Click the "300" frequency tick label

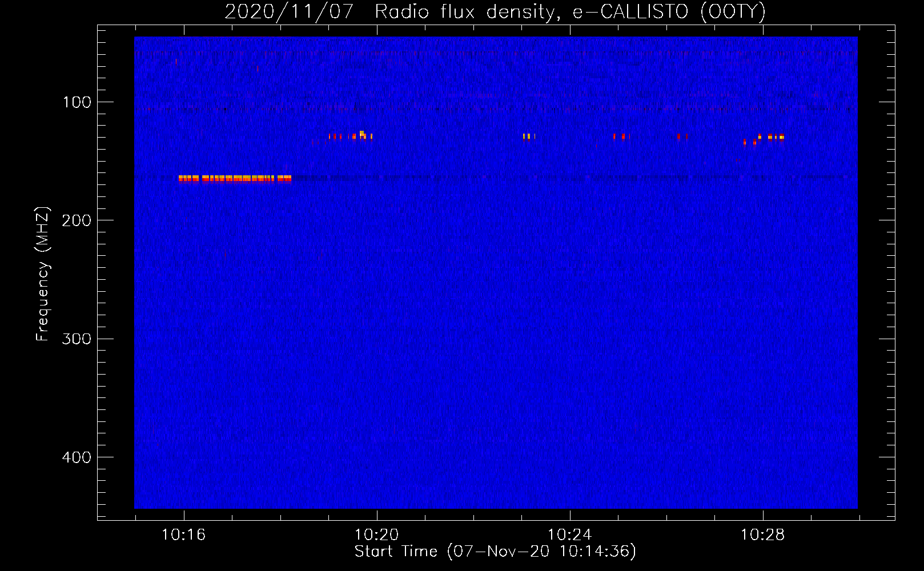point(77,339)
